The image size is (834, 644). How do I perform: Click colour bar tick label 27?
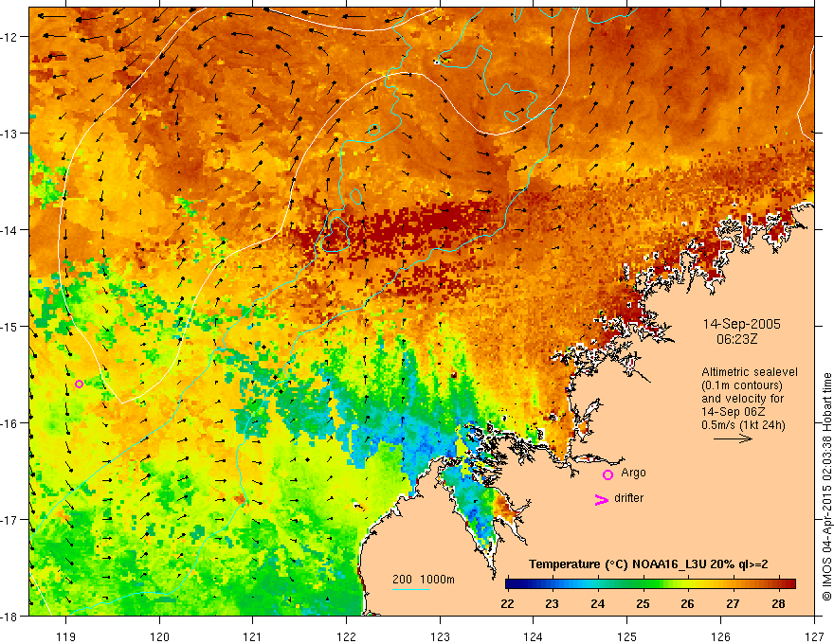(x=733, y=603)
